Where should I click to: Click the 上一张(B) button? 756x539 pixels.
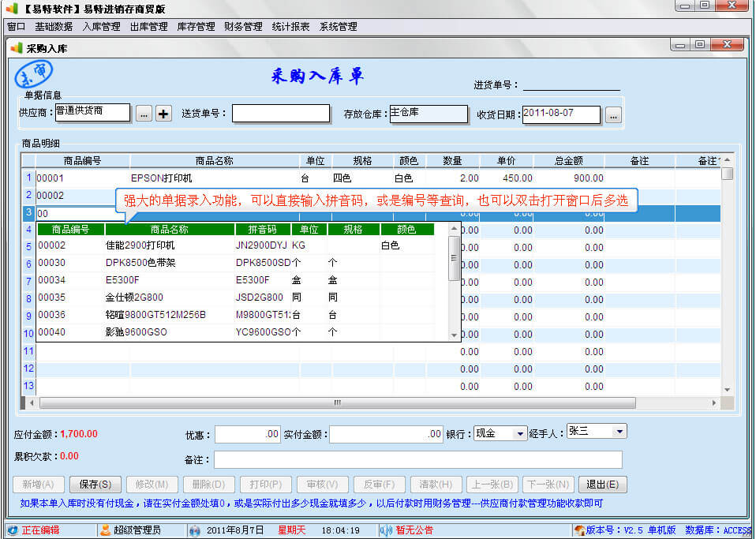click(492, 485)
